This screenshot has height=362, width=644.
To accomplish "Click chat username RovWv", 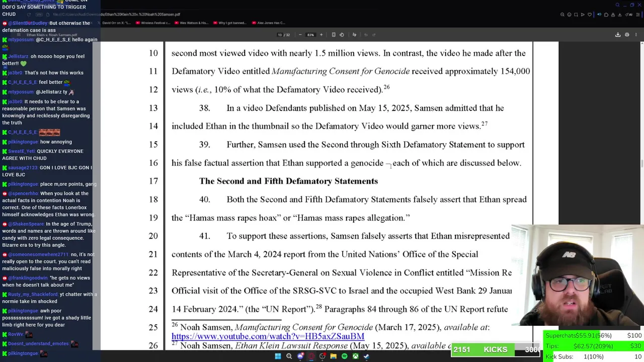I will [16, 334].
